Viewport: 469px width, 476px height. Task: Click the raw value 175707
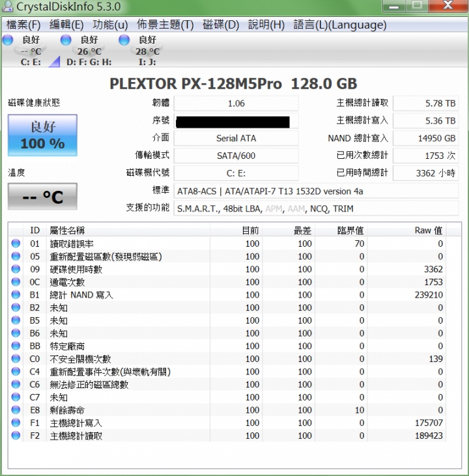[x=429, y=423]
